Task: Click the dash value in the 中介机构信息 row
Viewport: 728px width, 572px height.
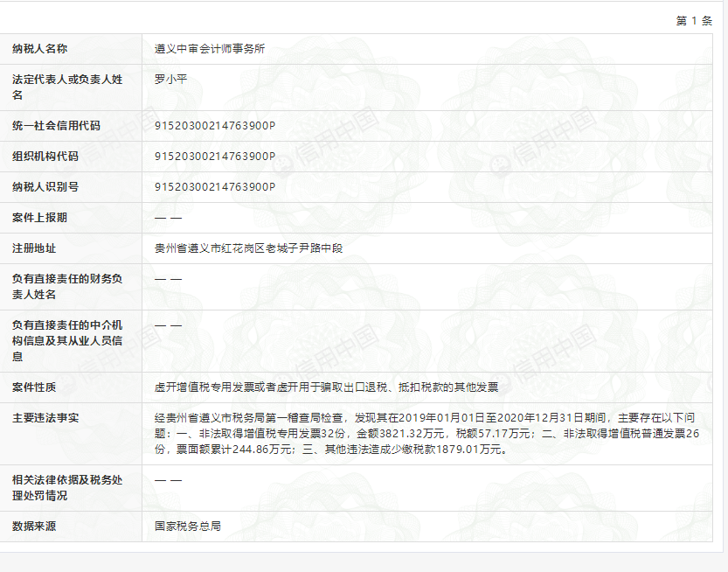Action: (x=168, y=325)
